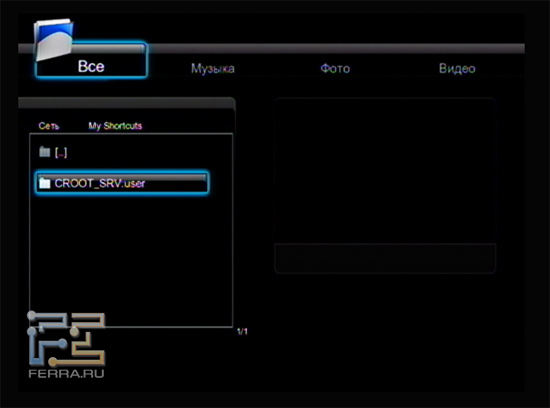Click the gray strip above the tabs
The height and width of the screenshot is (408, 550).
click(335, 48)
